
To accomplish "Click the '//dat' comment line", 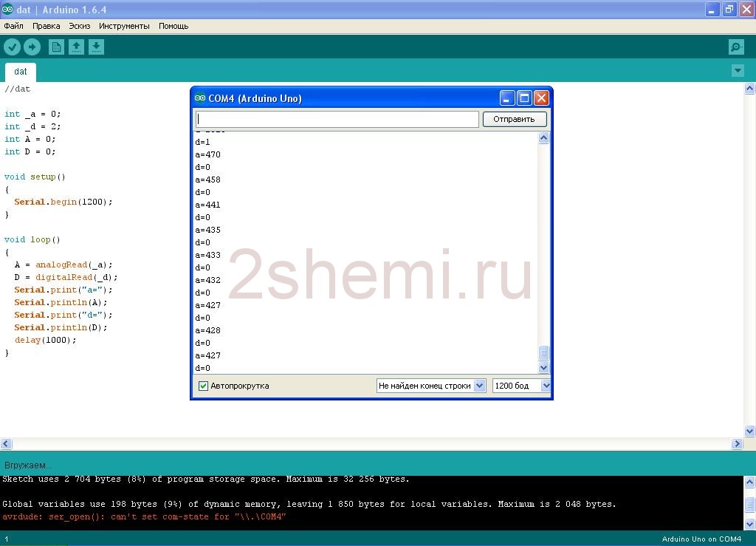I will [x=18, y=89].
